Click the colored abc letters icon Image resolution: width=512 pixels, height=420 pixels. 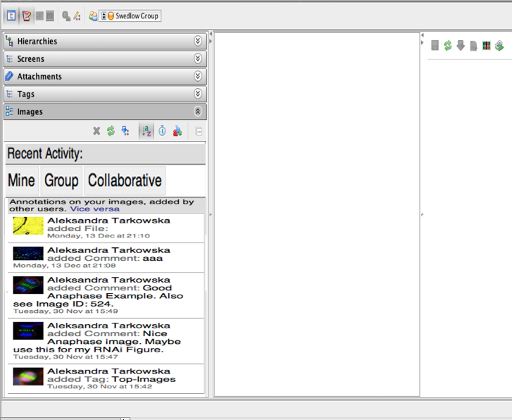[177, 131]
